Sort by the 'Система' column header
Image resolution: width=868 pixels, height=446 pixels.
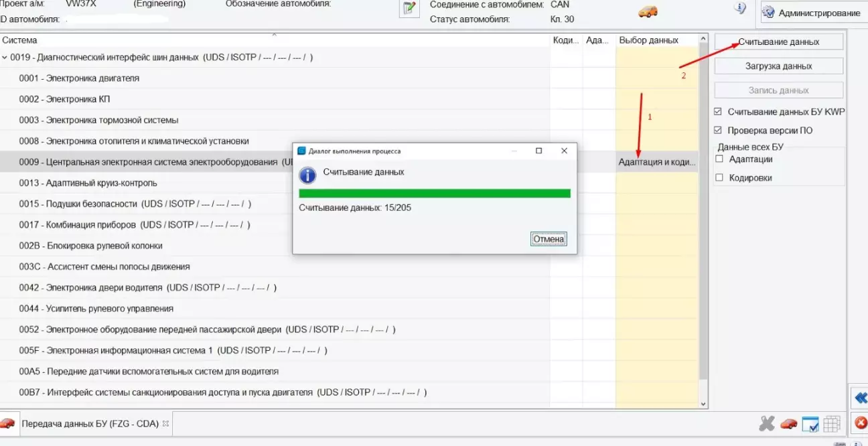point(275,40)
